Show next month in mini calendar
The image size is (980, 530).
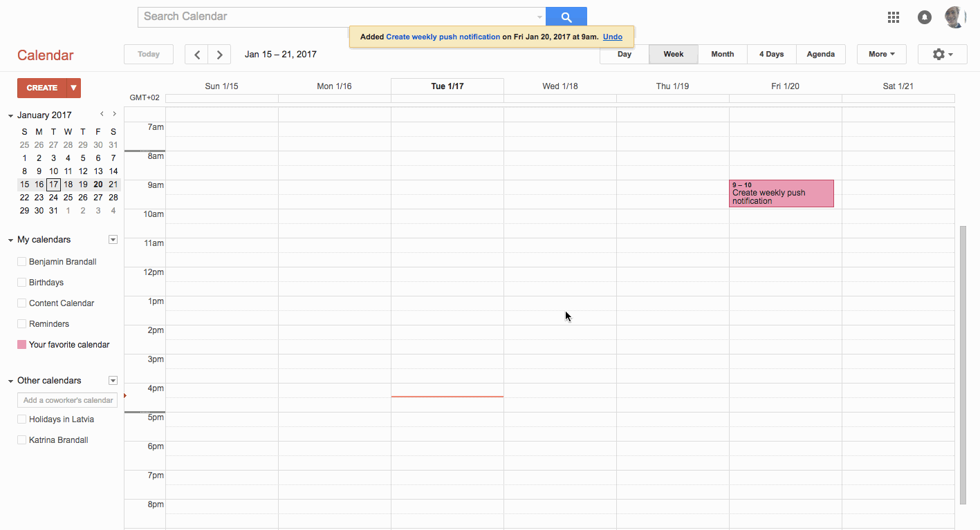[114, 114]
